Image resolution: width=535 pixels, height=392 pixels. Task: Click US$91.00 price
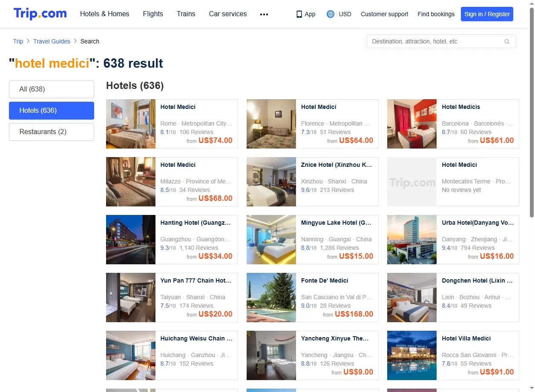pyautogui.click(x=497, y=372)
